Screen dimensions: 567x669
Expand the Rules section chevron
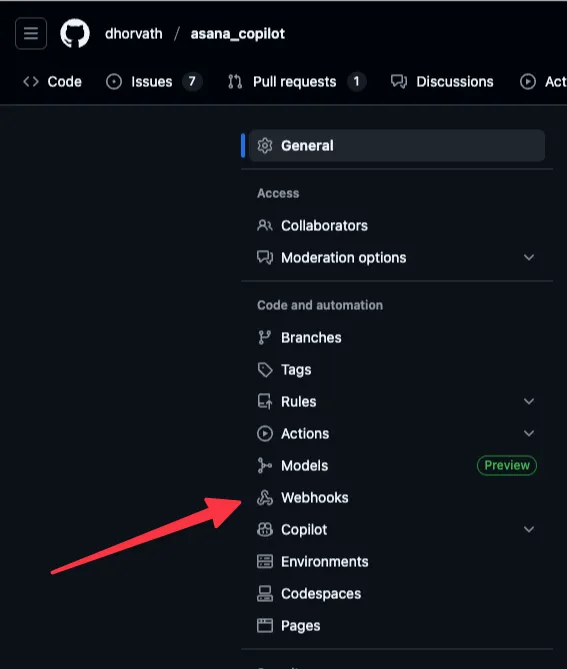[529, 401]
